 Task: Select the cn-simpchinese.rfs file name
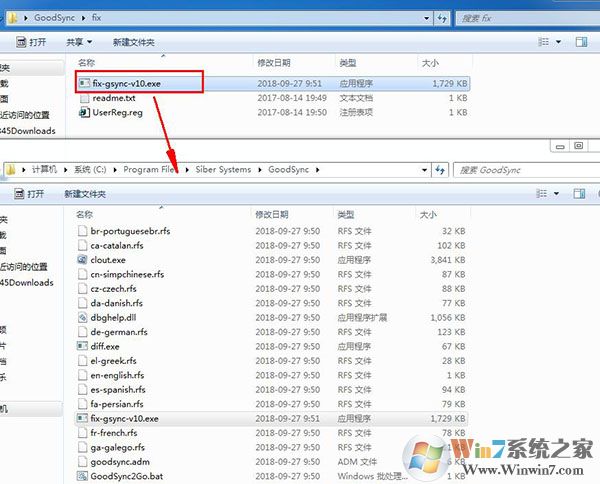[127, 274]
